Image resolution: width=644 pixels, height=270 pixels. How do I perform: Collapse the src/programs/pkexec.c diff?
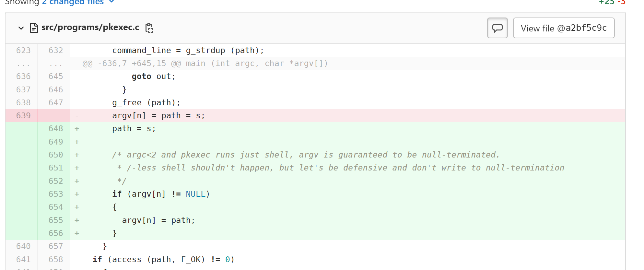tap(21, 28)
